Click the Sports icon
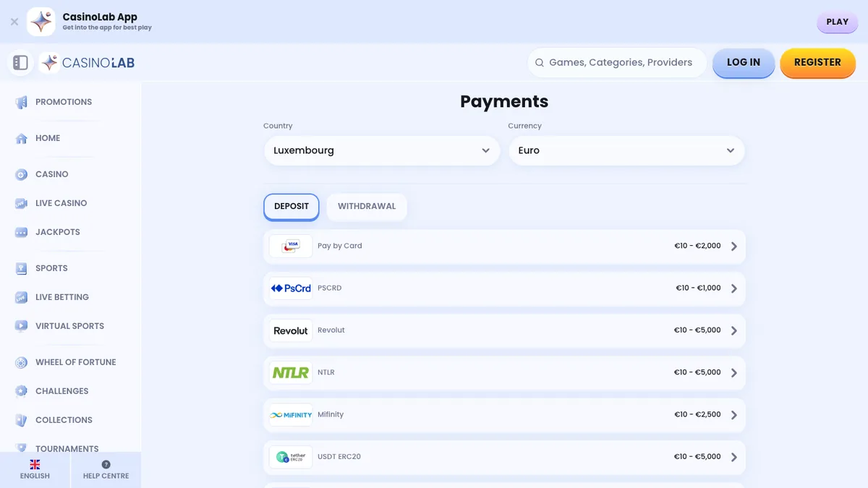The width and height of the screenshot is (868, 488). [22, 268]
